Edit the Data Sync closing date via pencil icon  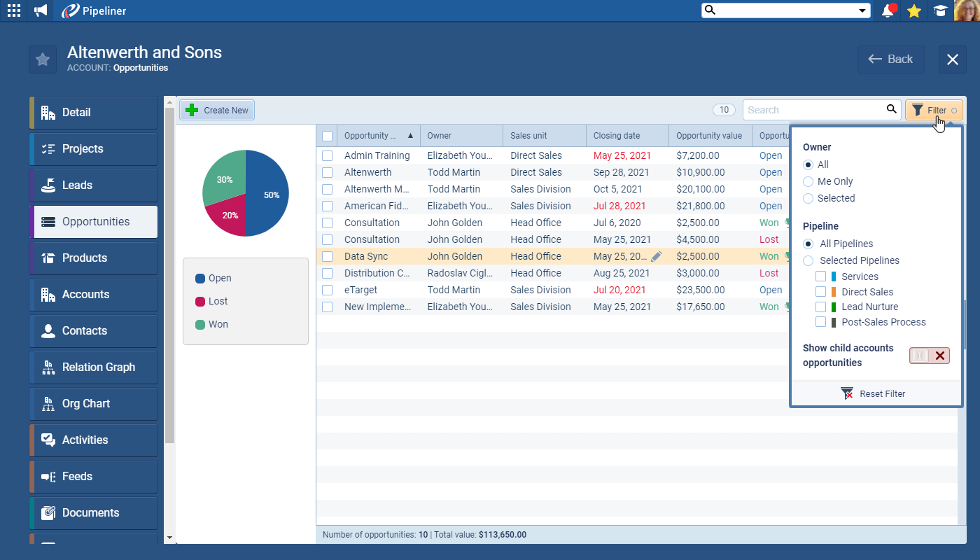coord(657,256)
